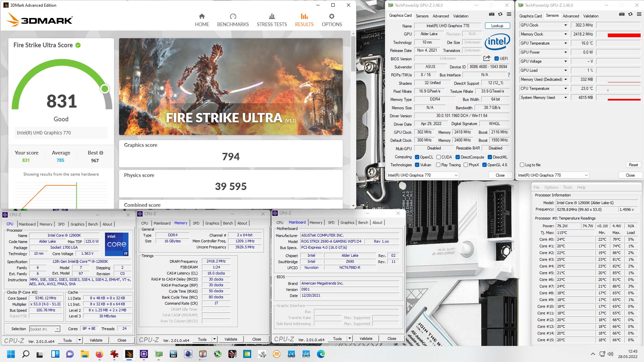Open SPD tab in CPU-Z Mainboard window

[x=331, y=223]
